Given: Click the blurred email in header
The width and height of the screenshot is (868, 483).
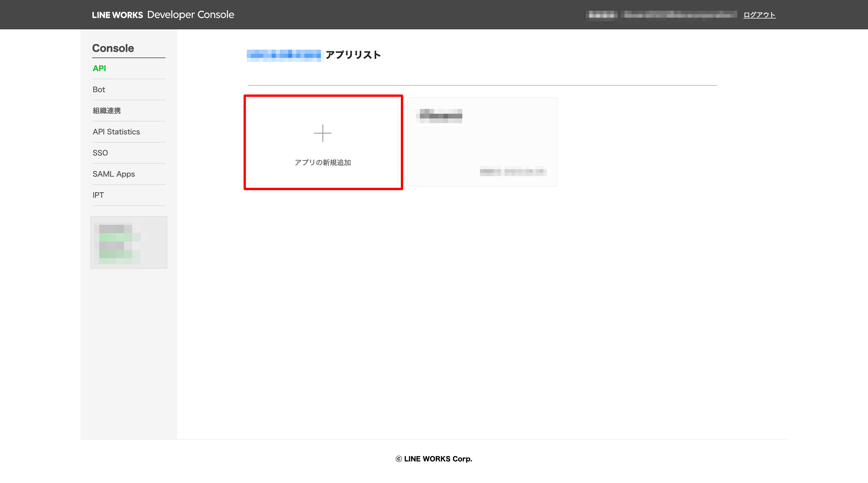Looking at the screenshot, I should pyautogui.click(x=680, y=15).
